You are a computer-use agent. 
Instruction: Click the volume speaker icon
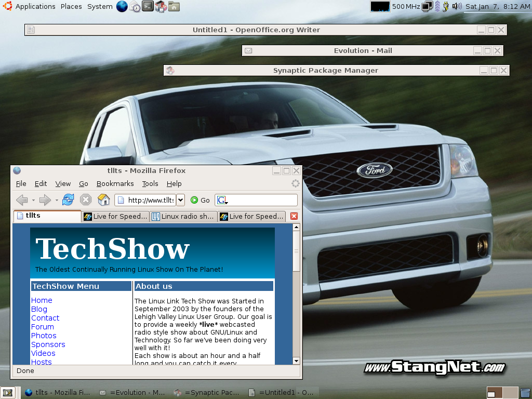point(457,6)
